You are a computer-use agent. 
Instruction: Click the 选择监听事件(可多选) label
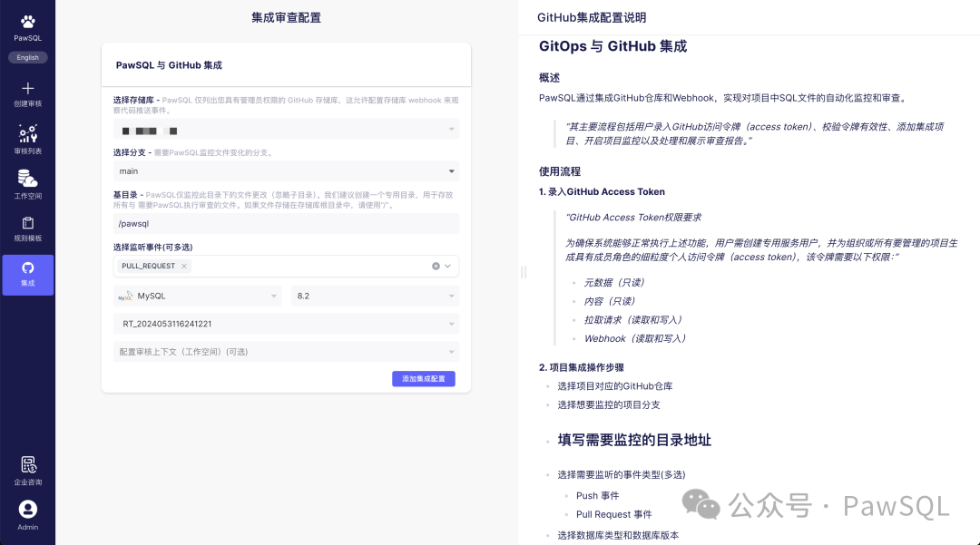point(153,248)
